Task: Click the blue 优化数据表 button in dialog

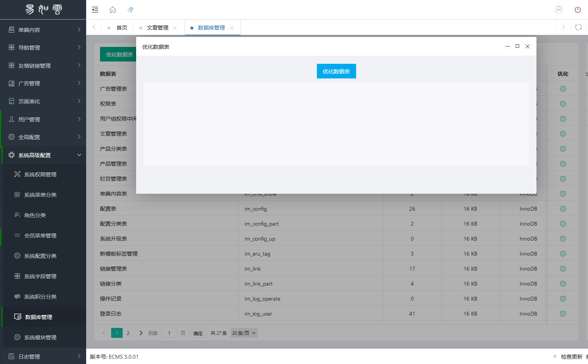Action: coord(336,71)
